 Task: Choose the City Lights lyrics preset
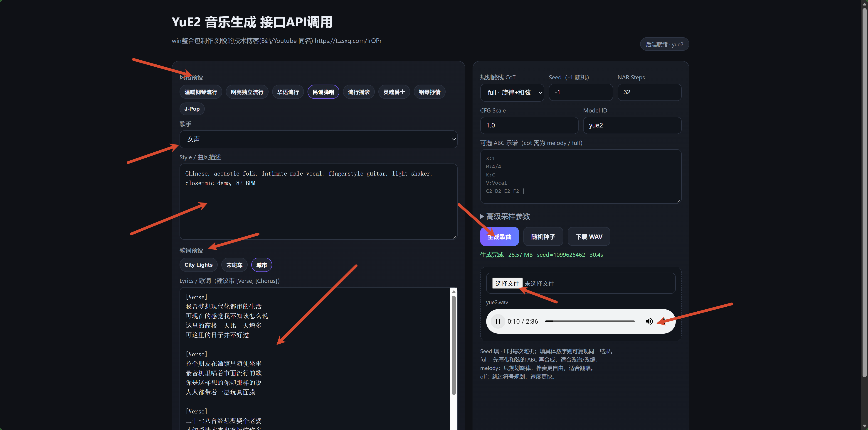coord(198,265)
